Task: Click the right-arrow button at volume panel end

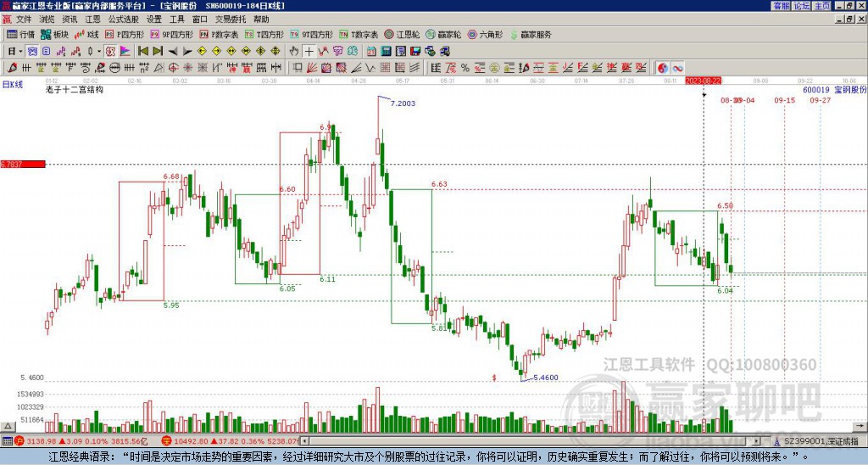Action: 861,427
